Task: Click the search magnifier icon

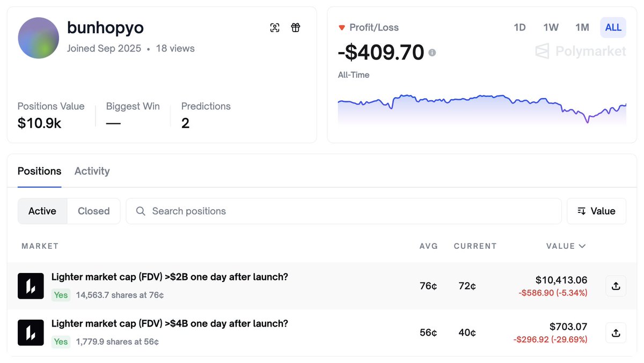Action: pos(141,211)
